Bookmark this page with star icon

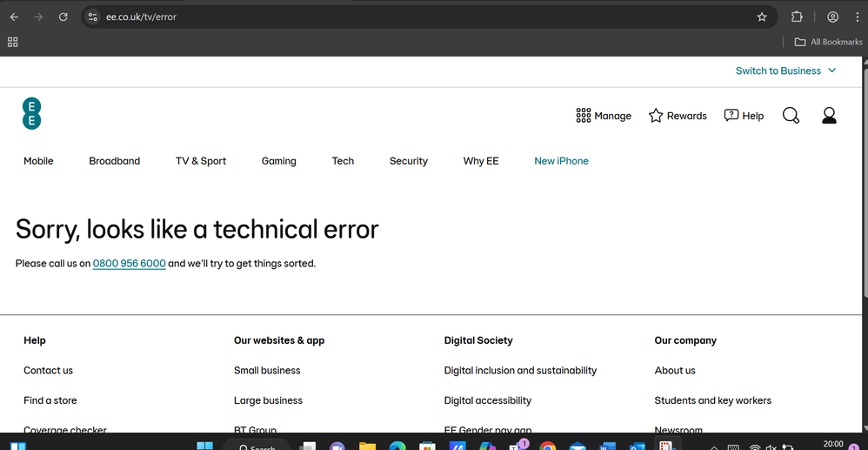[x=762, y=17]
